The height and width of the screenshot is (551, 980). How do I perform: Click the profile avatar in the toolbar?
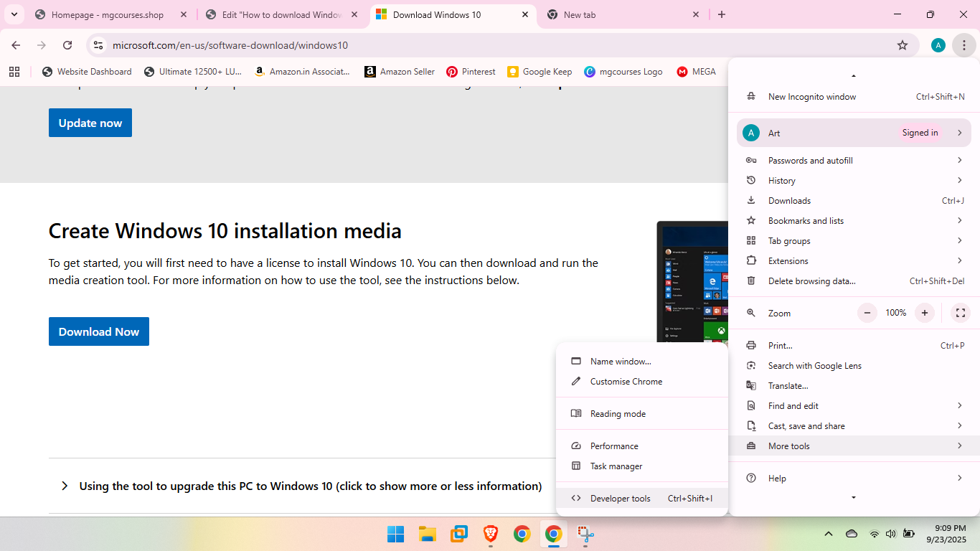coord(938,45)
